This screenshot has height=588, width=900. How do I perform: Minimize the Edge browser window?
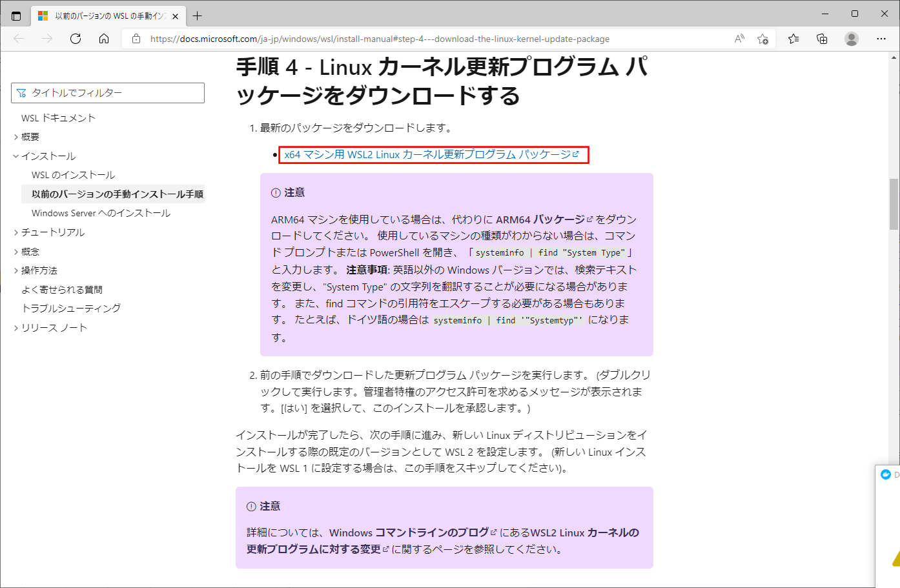click(x=825, y=14)
